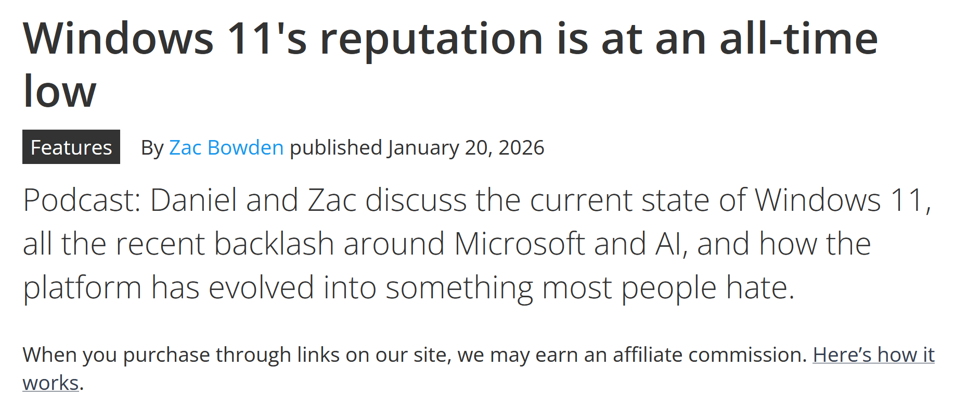This screenshot has height=417, width=980.
Task: Click "all-time" in the headline
Action: pos(798,39)
